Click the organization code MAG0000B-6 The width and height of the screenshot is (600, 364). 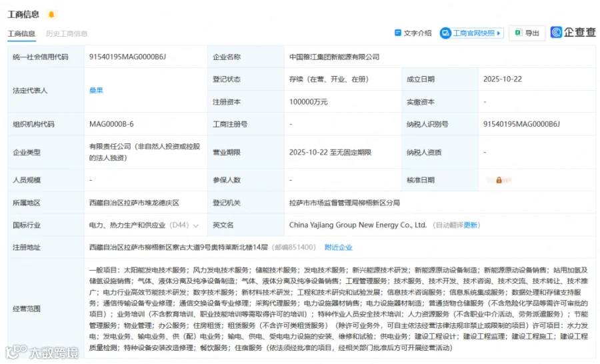pos(111,124)
